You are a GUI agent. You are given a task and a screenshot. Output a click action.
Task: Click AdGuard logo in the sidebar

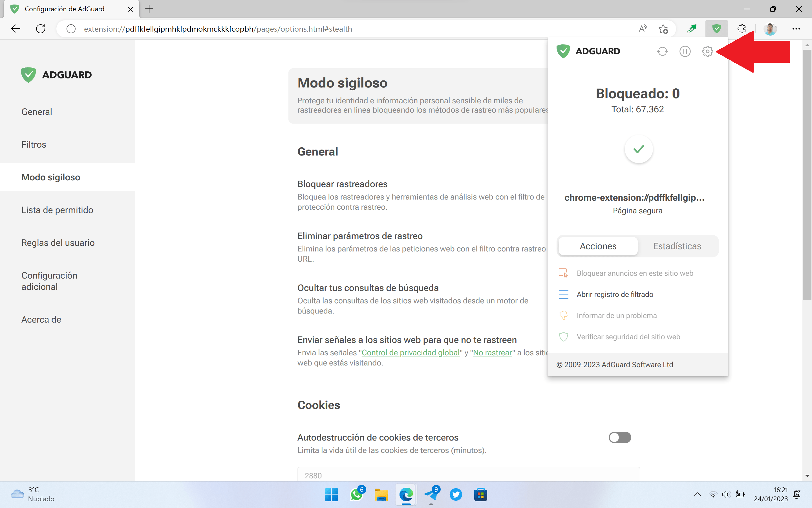tap(56, 75)
